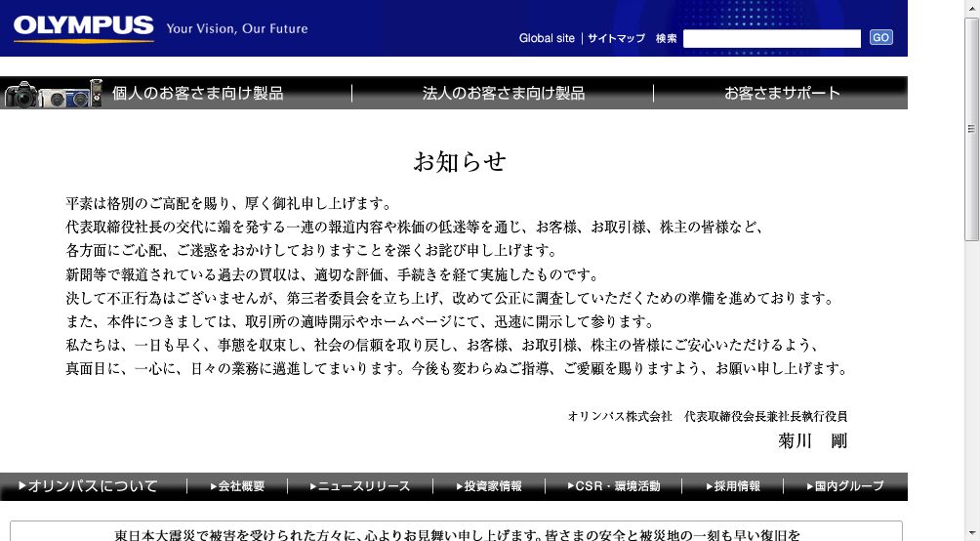Open the Global site link
Screen dimensions: 980x541
point(547,38)
